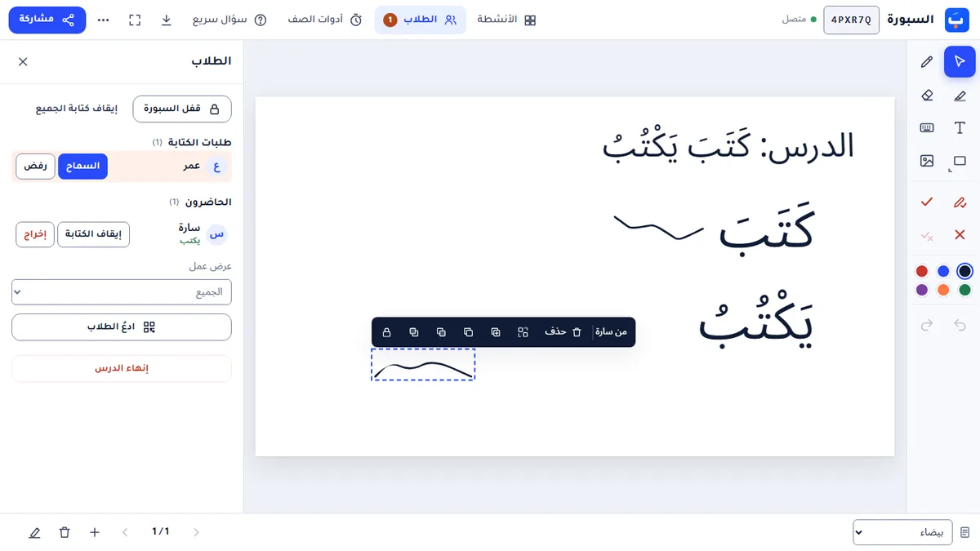Click ادعُ الطلاب invite button

pyautogui.click(x=122, y=327)
